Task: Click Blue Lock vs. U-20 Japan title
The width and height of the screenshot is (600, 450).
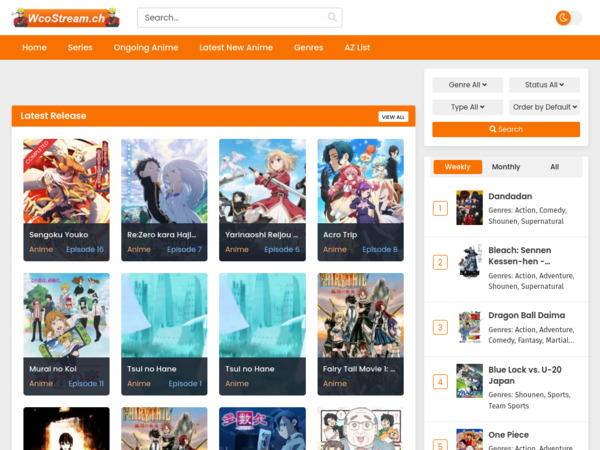Action: pos(525,375)
